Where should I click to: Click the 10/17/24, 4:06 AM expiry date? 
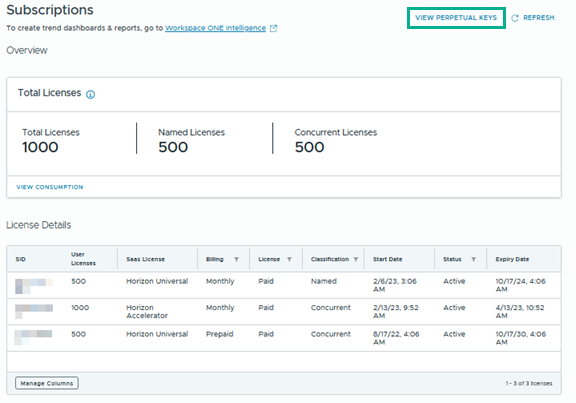(521, 285)
